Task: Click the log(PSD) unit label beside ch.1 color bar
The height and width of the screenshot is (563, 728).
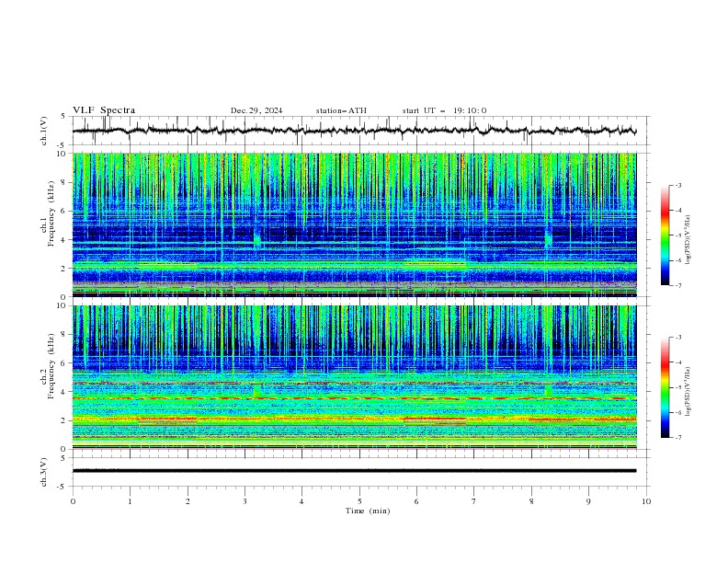Action: 689,240
